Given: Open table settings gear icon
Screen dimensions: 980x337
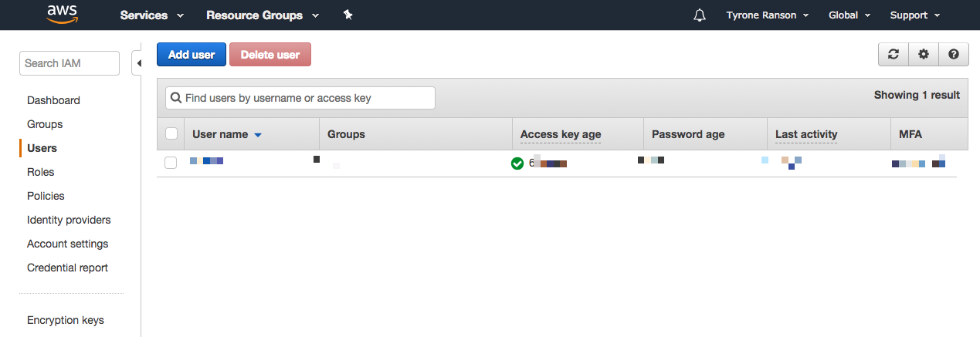Looking at the screenshot, I should (x=924, y=54).
